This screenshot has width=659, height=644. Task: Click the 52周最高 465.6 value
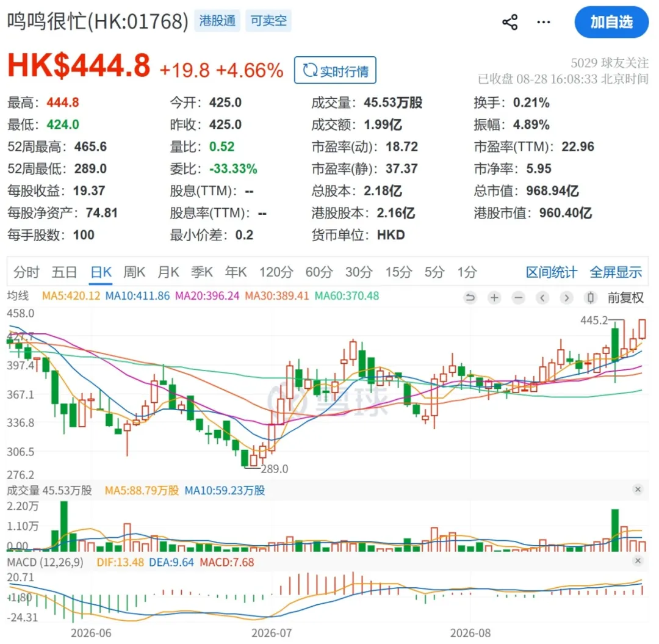pos(90,147)
